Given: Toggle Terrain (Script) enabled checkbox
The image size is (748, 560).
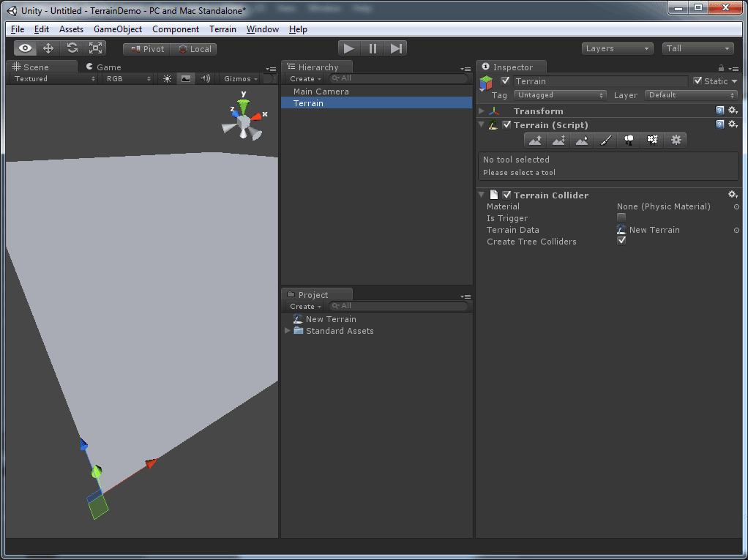Looking at the screenshot, I should click(506, 124).
